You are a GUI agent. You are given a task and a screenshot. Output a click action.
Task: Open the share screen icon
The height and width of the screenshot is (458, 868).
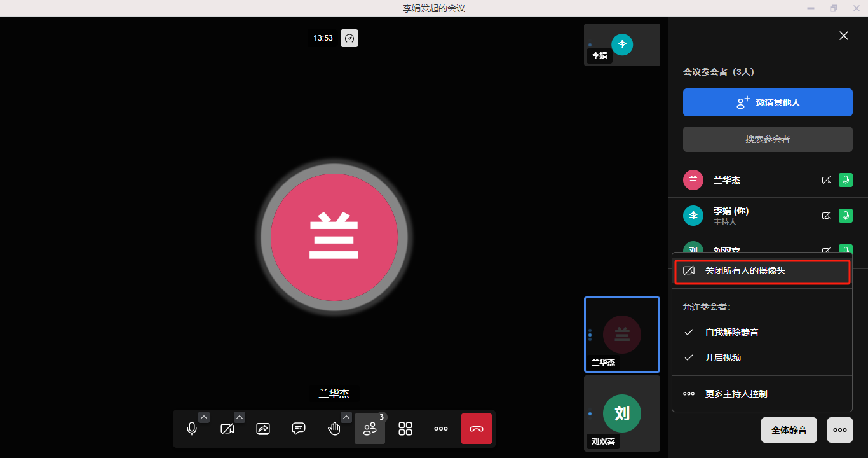pyautogui.click(x=263, y=429)
